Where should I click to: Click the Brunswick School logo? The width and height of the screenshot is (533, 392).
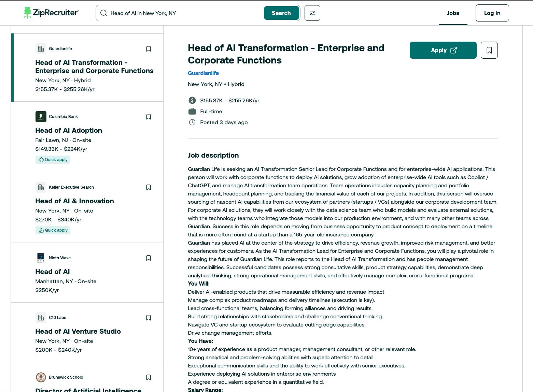point(41,377)
